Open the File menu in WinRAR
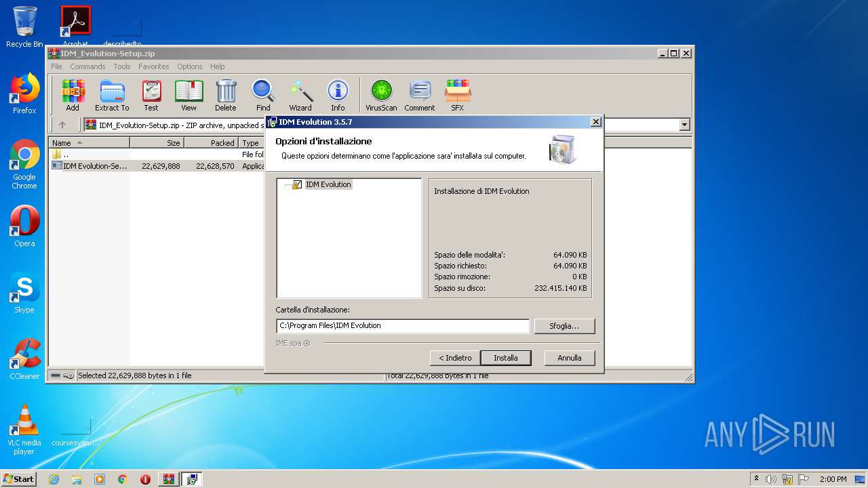The width and height of the screenshot is (868, 488). click(56, 66)
